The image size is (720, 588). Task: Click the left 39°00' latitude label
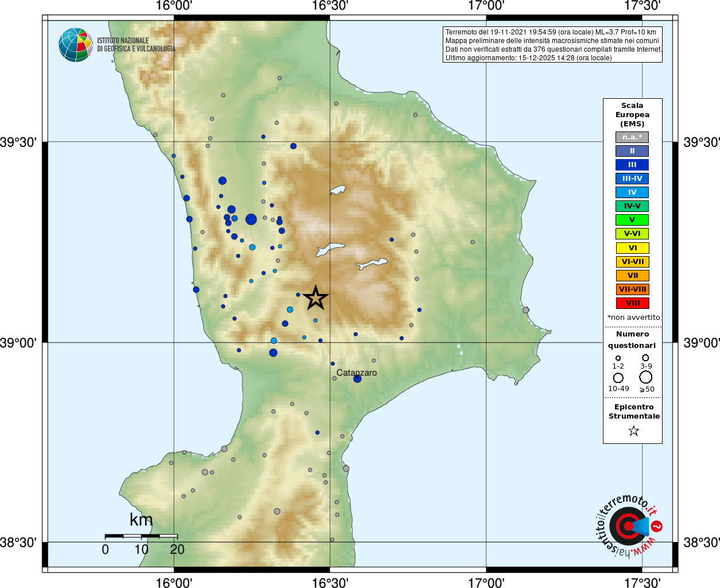coord(18,343)
